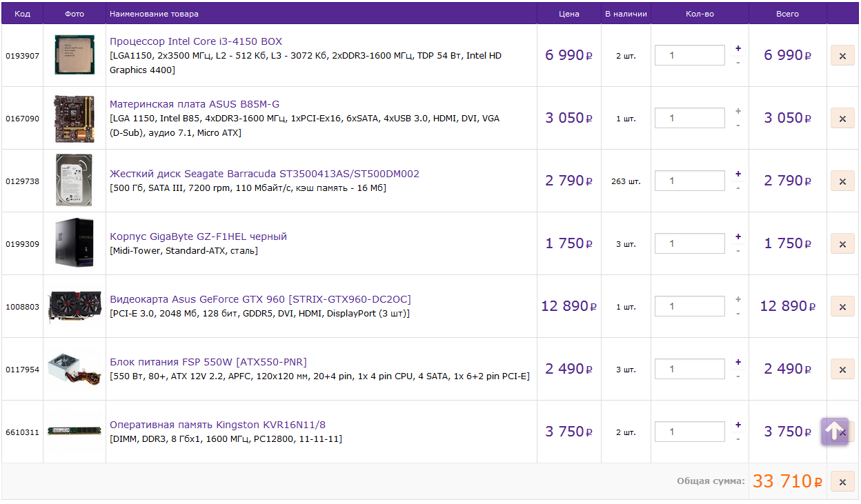Increase quantity of Kingston KVR16N11/8 memory

point(738,425)
